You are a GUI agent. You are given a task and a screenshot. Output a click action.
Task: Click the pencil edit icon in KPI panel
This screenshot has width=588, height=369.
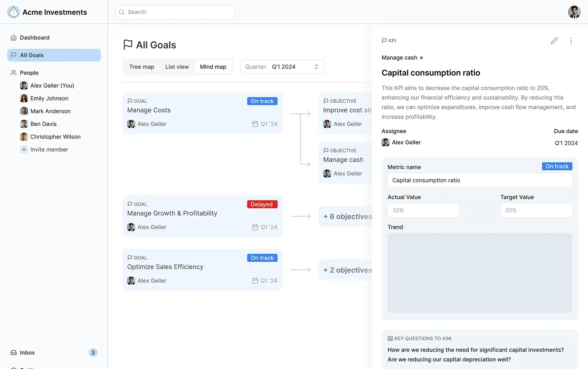pyautogui.click(x=554, y=41)
